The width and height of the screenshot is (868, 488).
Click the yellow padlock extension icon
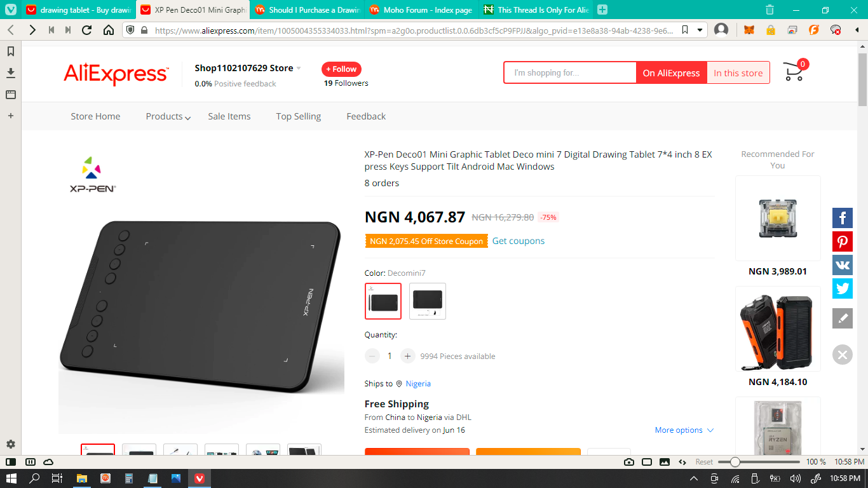click(x=771, y=30)
